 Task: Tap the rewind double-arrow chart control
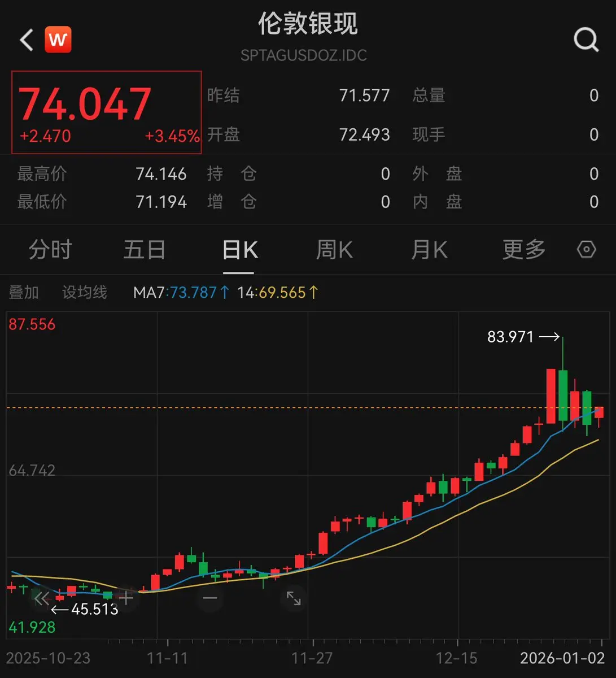pos(42,598)
